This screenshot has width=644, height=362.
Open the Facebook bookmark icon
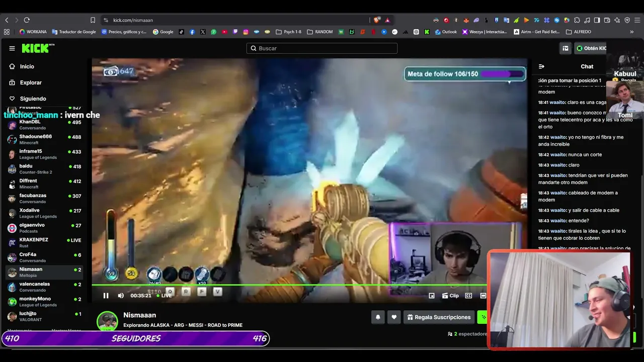pyautogui.click(x=192, y=32)
